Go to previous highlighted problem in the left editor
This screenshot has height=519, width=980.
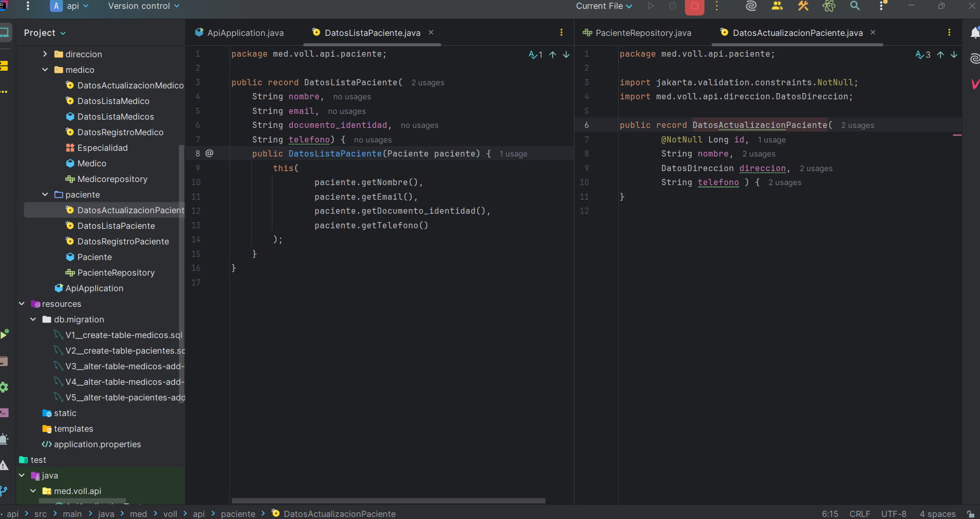click(553, 55)
